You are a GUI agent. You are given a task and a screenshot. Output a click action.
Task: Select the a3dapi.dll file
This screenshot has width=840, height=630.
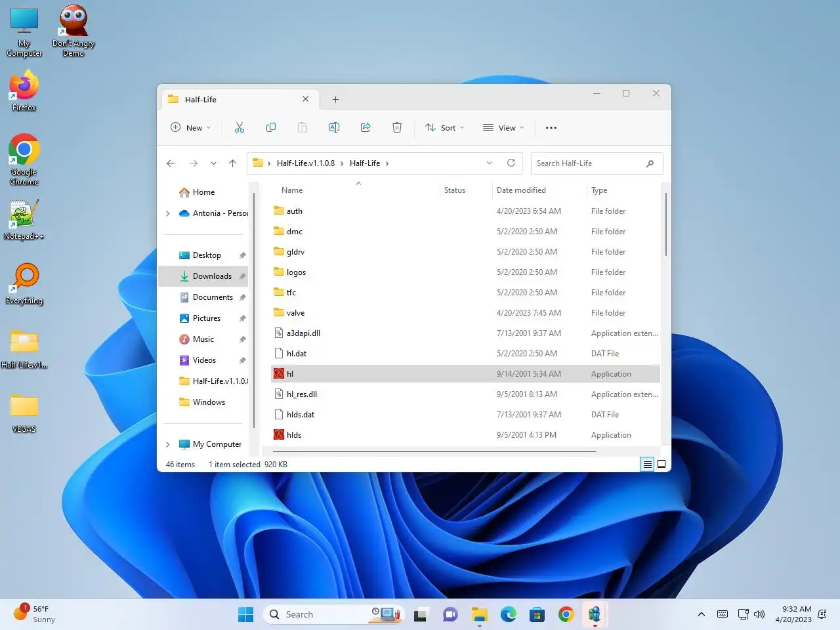465,333
